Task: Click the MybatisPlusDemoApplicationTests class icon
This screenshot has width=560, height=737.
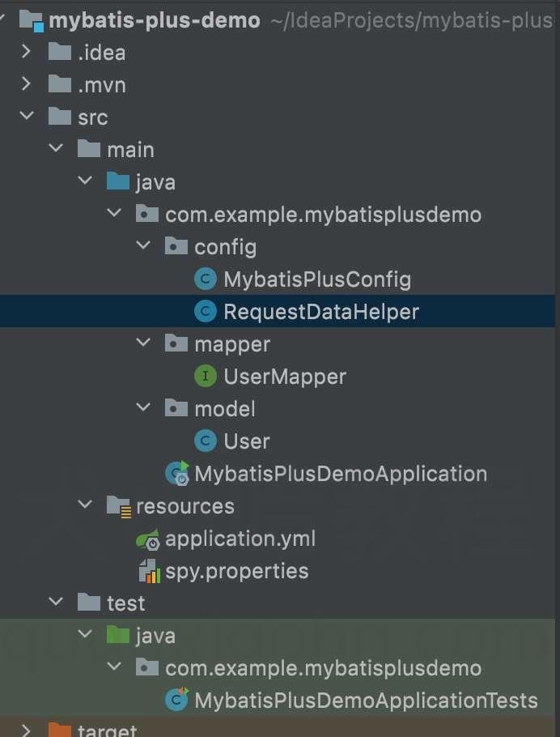Action: coord(177,700)
